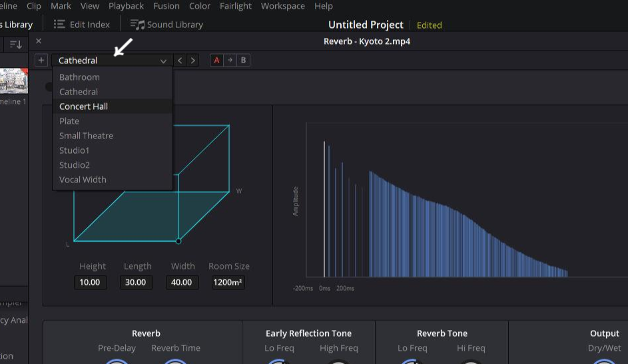Click the Untitled Project title
This screenshot has width=628, height=364.
click(366, 25)
